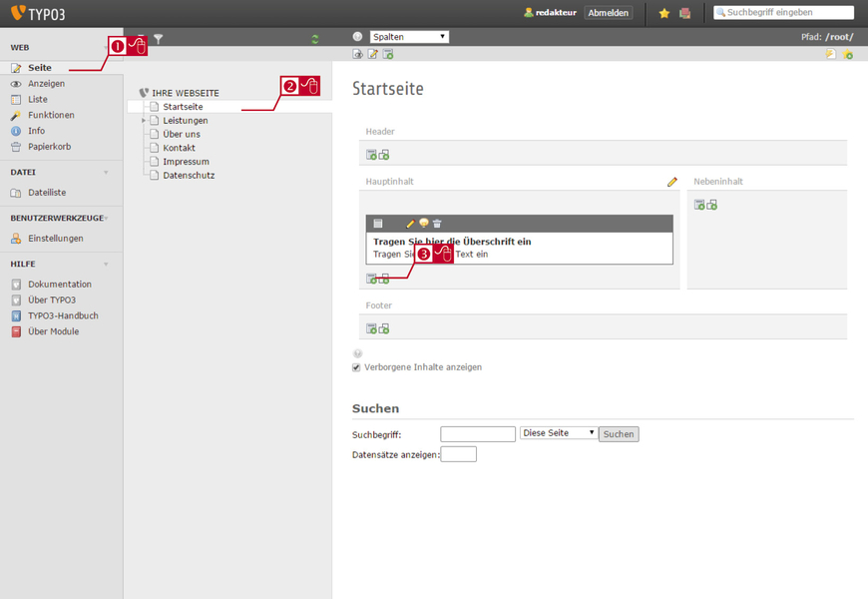Edit the content element with pencil icon
The width and height of the screenshot is (868, 599).
click(410, 224)
